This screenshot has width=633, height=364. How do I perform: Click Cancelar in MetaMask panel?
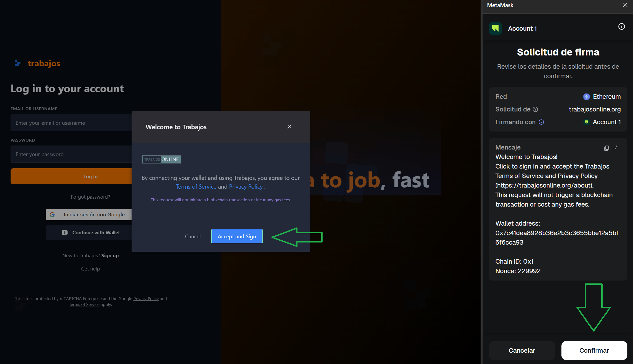[x=522, y=350]
